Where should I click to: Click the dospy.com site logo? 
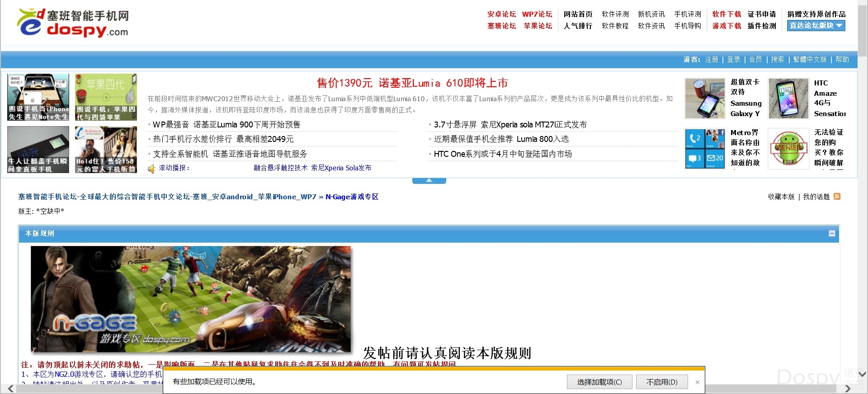73,22
